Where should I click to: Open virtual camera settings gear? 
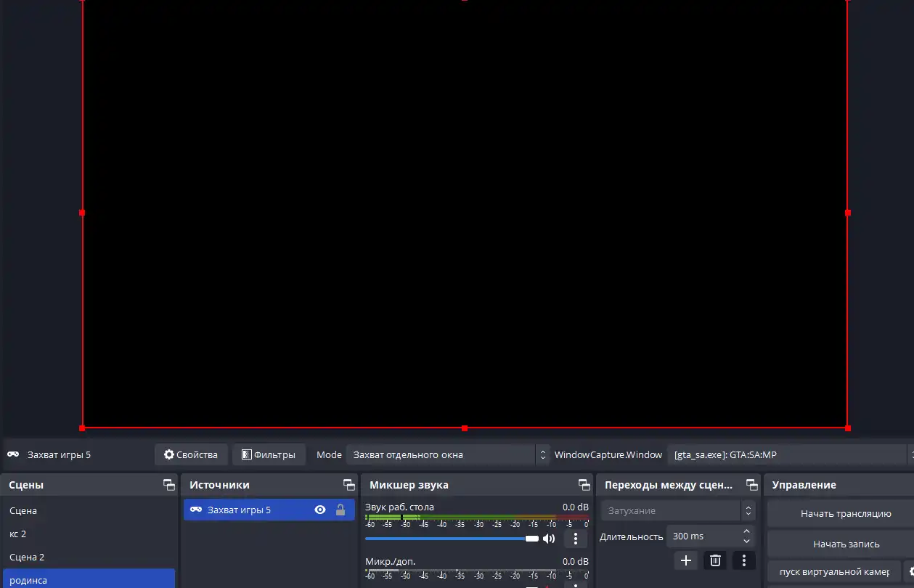907,572
